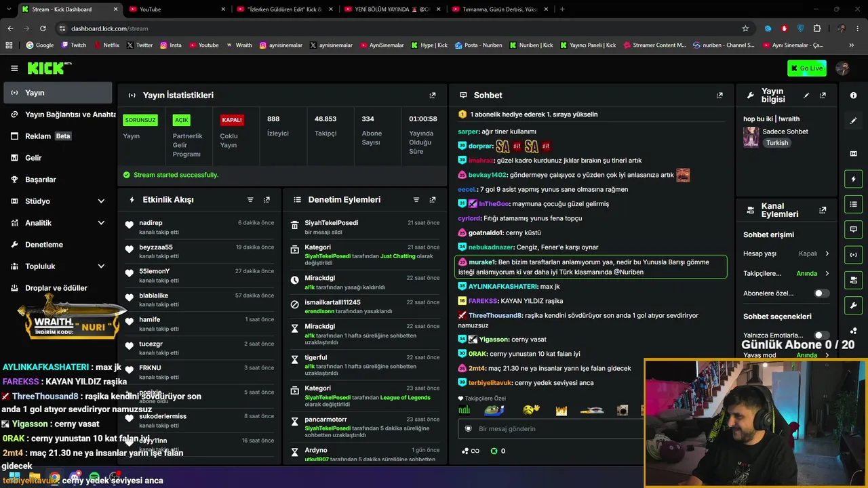Open the profile avatar menu

pos(843,68)
